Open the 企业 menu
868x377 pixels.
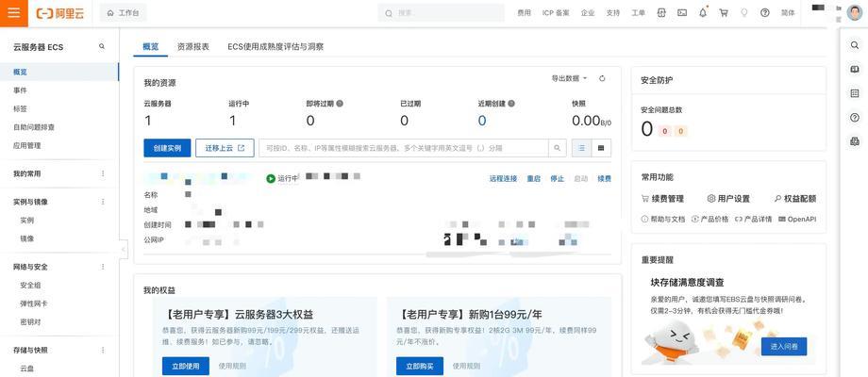point(588,12)
